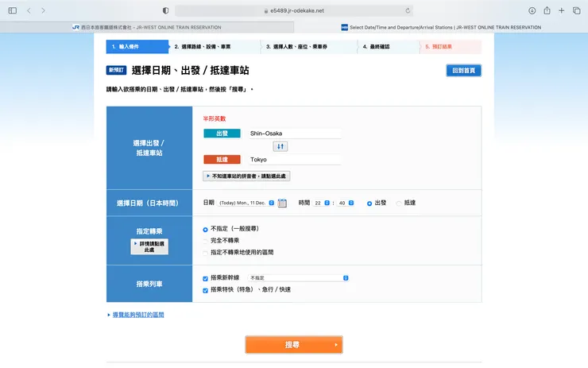Select the 出發 time radio button
Image resolution: width=588 pixels, height=368 pixels.
click(x=369, y=203)
